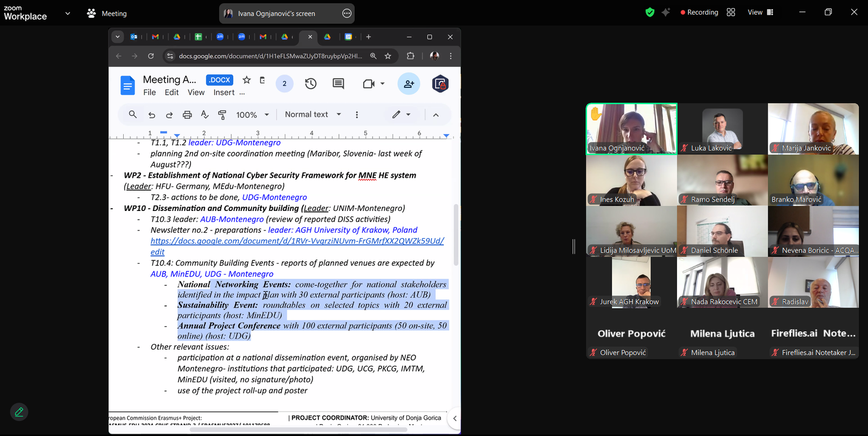
Task: Select the paint format roller tool
Action: tap(222, 115)
